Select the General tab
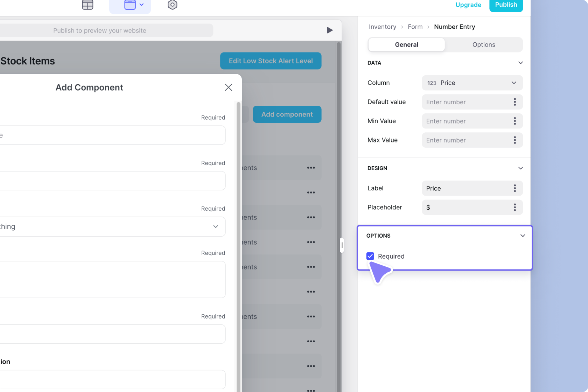This screenshot has width=588, height=392. tap(406, 45)
